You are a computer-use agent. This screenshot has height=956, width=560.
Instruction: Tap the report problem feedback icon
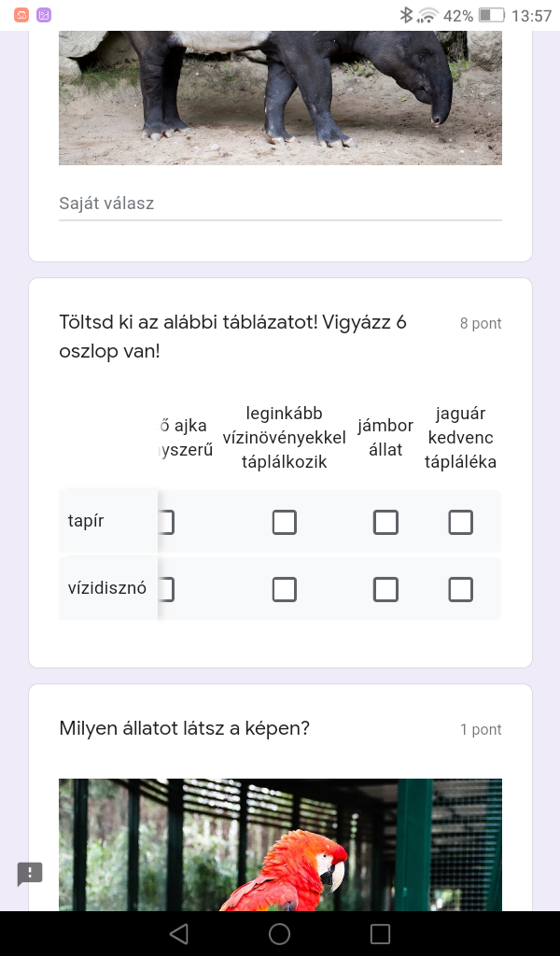(30, 874)
